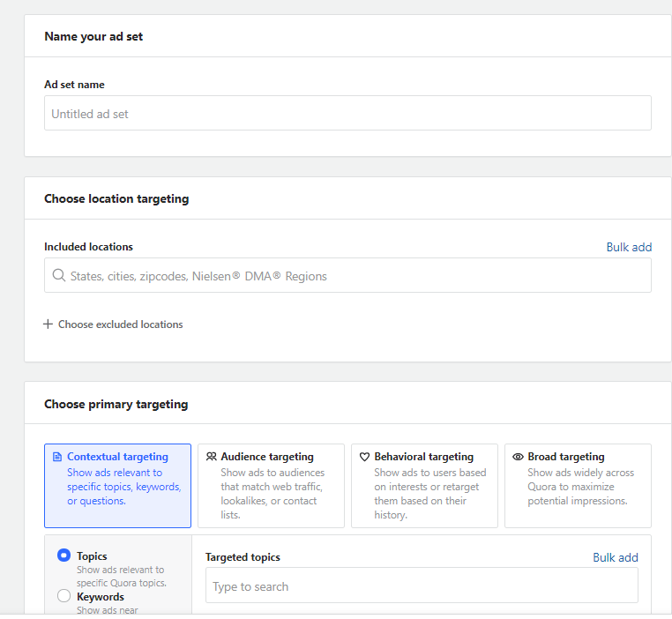Select the Topics radio button
Image resolution: width=672 pixels, height=619 pixels.
pos(63,556)
